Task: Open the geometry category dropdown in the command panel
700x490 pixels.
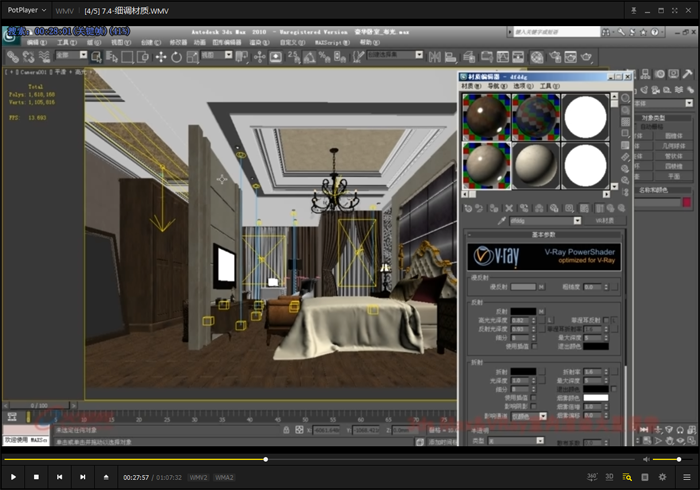Action: (x=662, y=103)
